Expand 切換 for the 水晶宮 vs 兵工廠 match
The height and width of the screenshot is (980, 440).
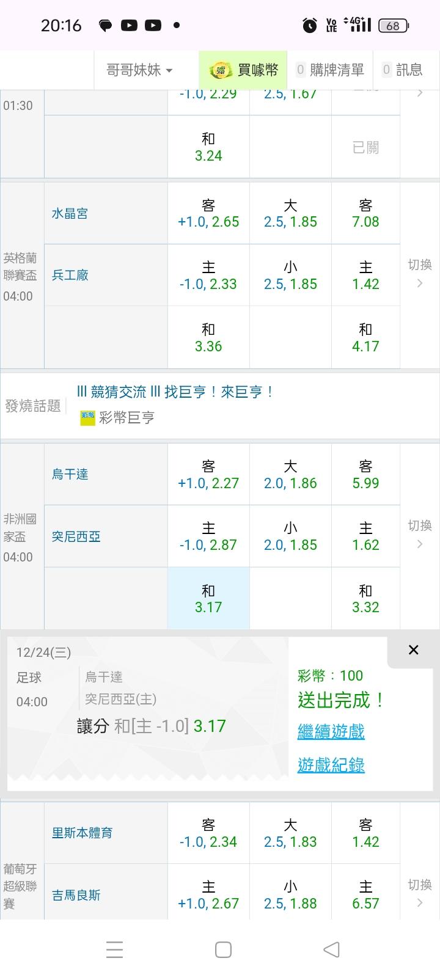pyautogui.click(x=419, y=274)
